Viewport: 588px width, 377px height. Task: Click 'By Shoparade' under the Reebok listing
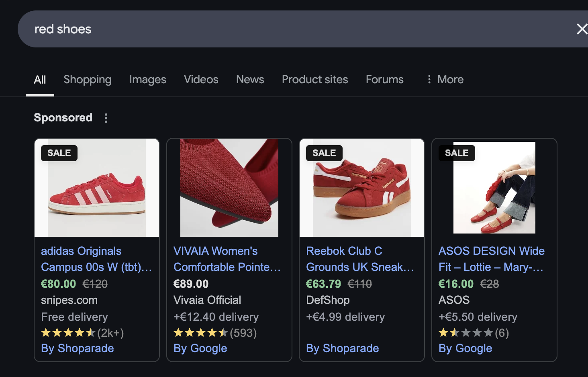tap(343, 348)
